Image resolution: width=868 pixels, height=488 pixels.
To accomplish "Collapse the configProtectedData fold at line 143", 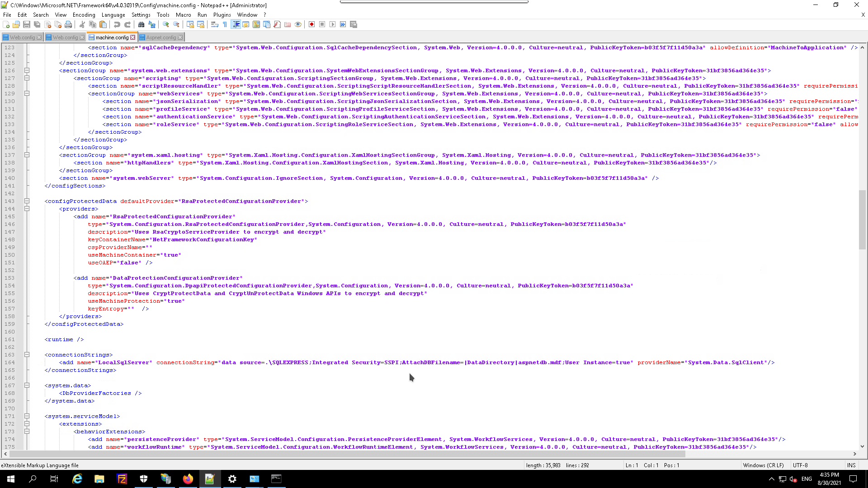I will pyautogui.click(x=27, y=201).
